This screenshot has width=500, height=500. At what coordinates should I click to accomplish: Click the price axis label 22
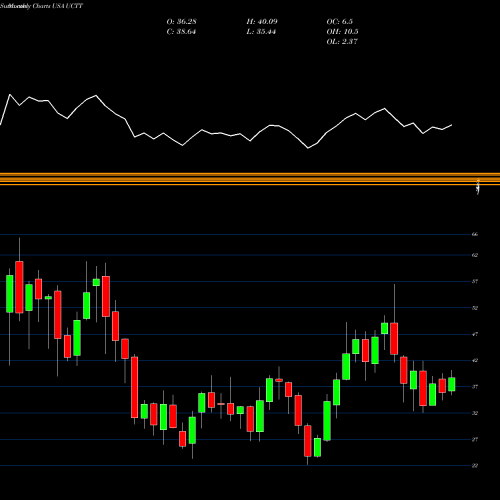point(475,466)
